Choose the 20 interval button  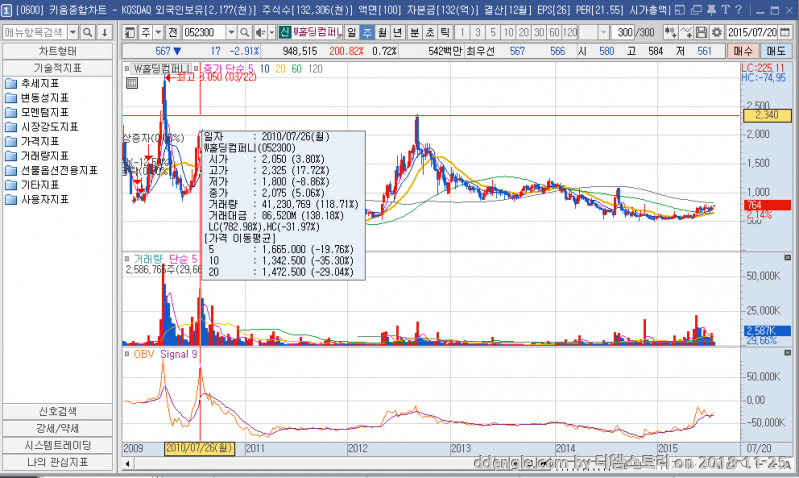[524, 33]
